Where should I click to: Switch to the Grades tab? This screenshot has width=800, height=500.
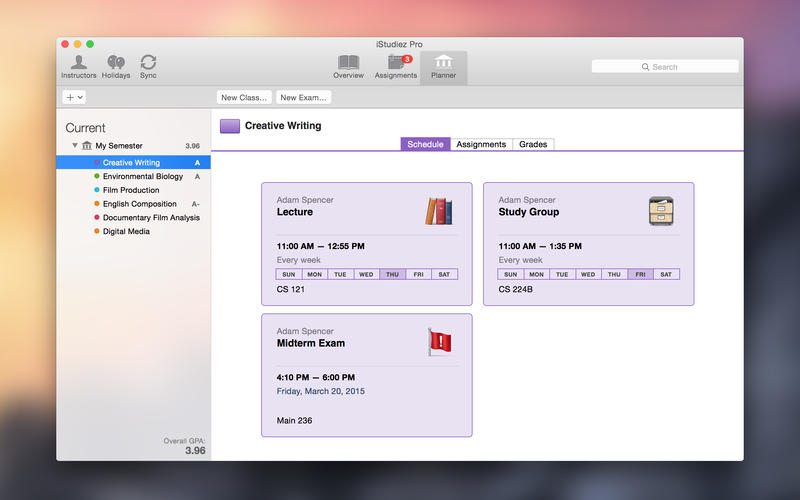532,145
